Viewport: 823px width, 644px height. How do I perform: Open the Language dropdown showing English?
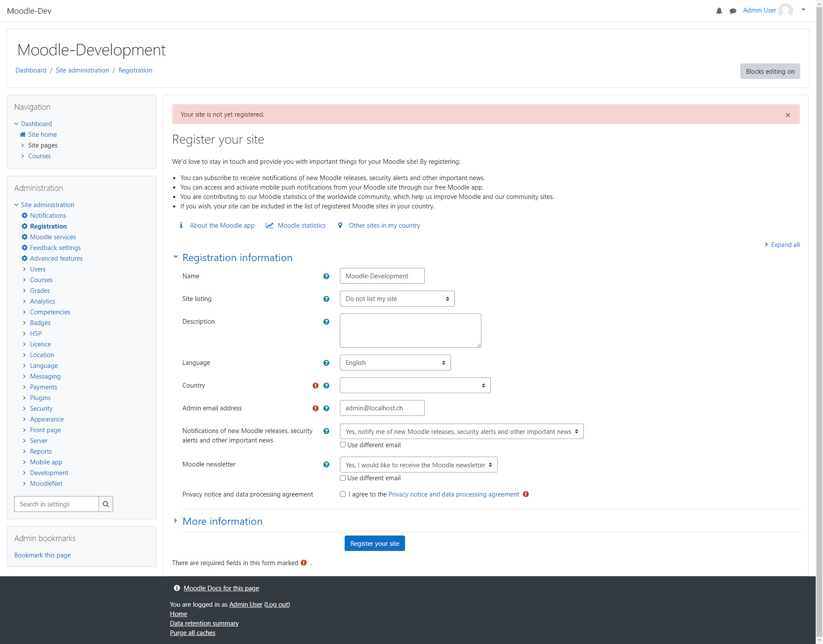click(x=395, y=363)
